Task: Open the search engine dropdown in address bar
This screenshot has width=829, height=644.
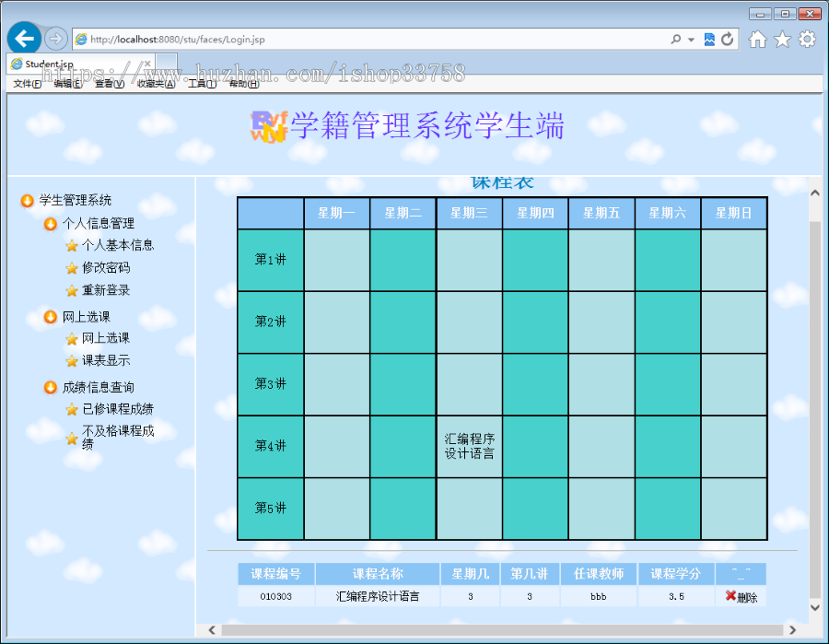Action: point(690,39)
